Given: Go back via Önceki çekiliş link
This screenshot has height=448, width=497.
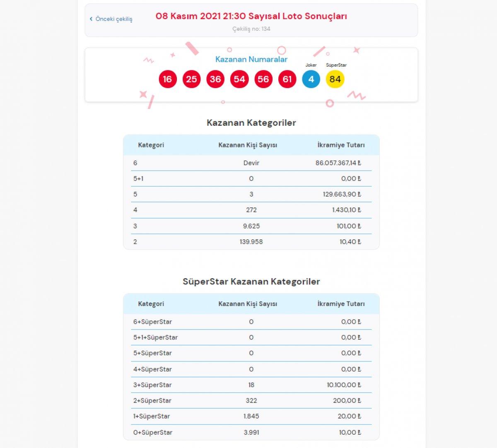Looking at the screenshot, I should click(x=114, y=19).
